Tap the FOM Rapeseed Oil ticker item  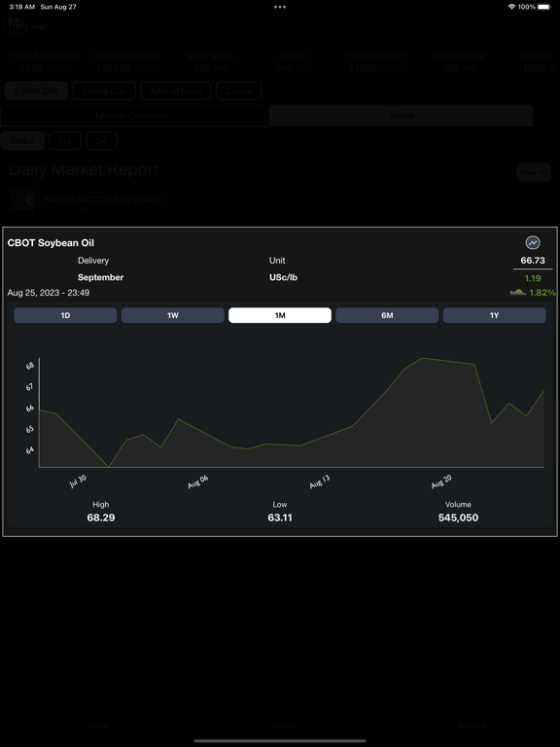[127, 62]
